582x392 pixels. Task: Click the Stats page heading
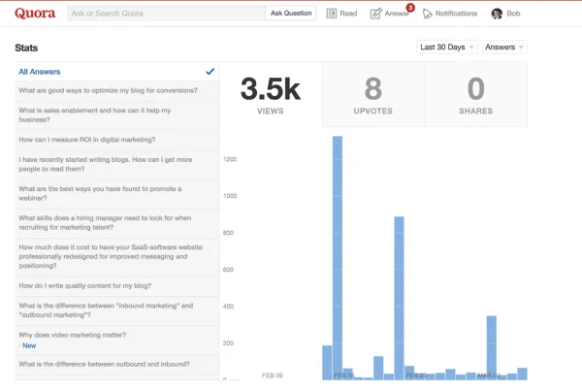click(x=26, y=48)
